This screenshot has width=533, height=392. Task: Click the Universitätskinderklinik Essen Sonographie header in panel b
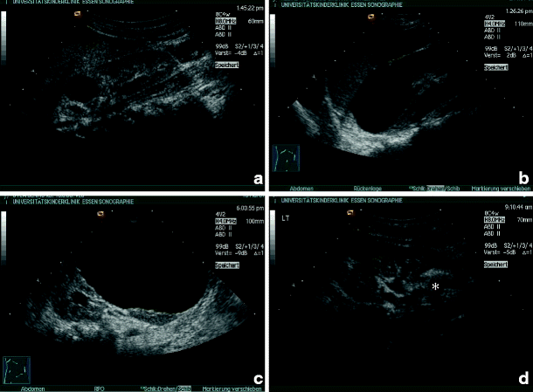pos(342,5)
